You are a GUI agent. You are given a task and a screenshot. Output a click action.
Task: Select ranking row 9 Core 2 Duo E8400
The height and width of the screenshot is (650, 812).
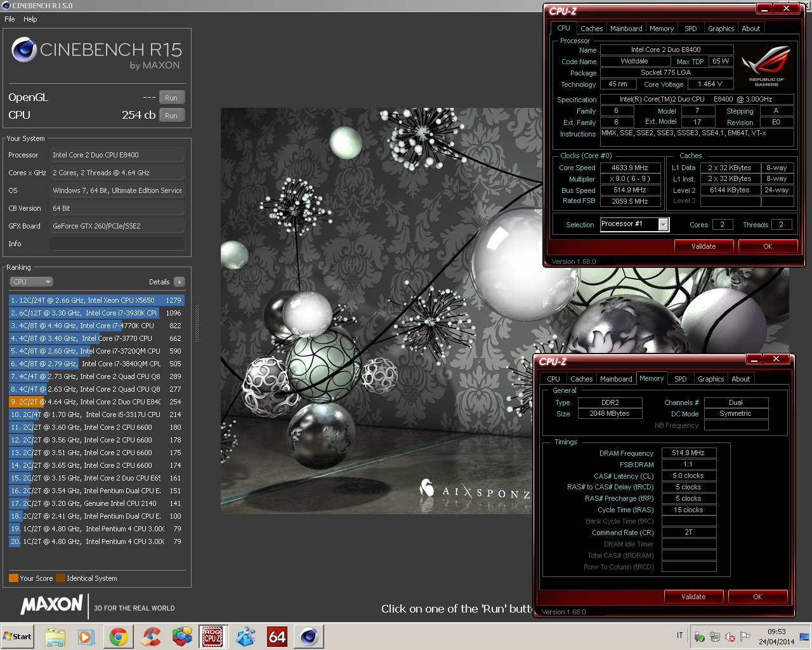point(96,402)
